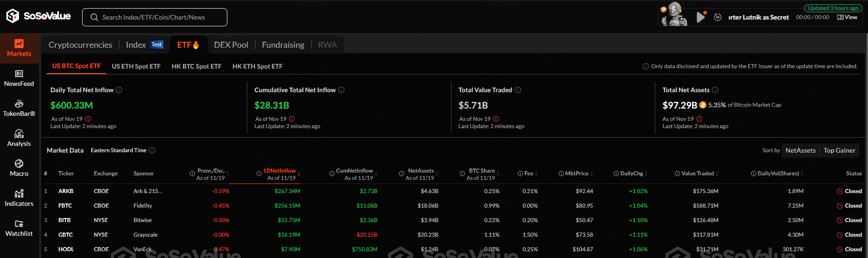Click info icon beside NetAssets column
This screenshot has height=258, width=868.
tap(402, 174)
